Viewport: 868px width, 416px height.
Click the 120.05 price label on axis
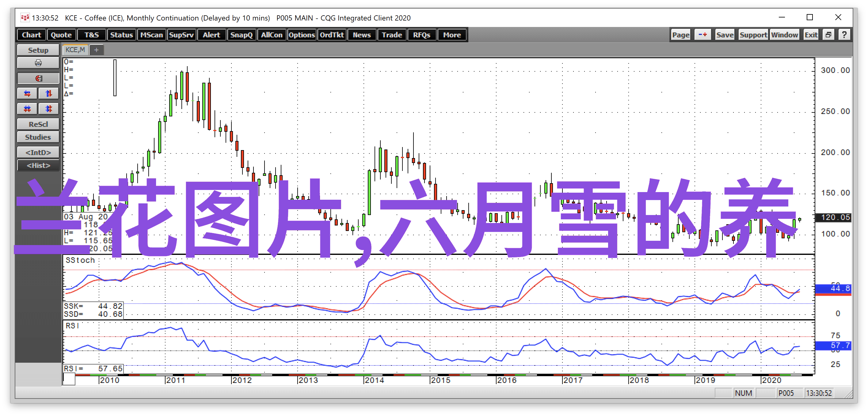(833, 217)
